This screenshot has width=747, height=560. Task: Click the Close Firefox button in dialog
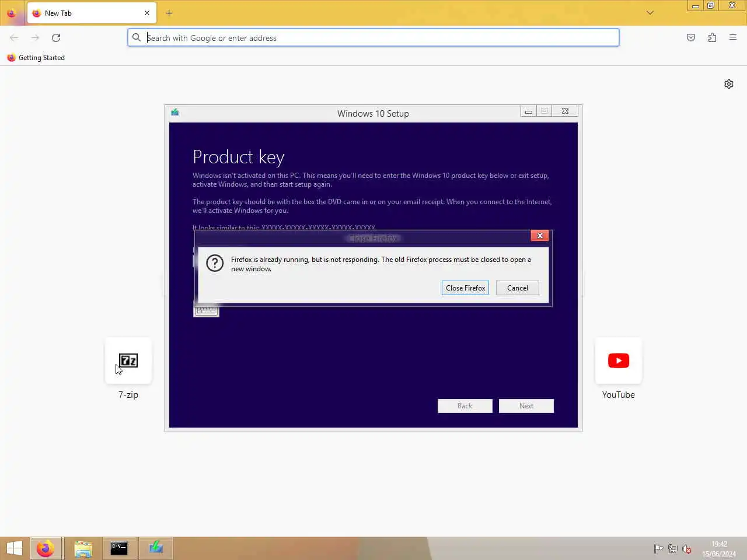click(465, 288)
